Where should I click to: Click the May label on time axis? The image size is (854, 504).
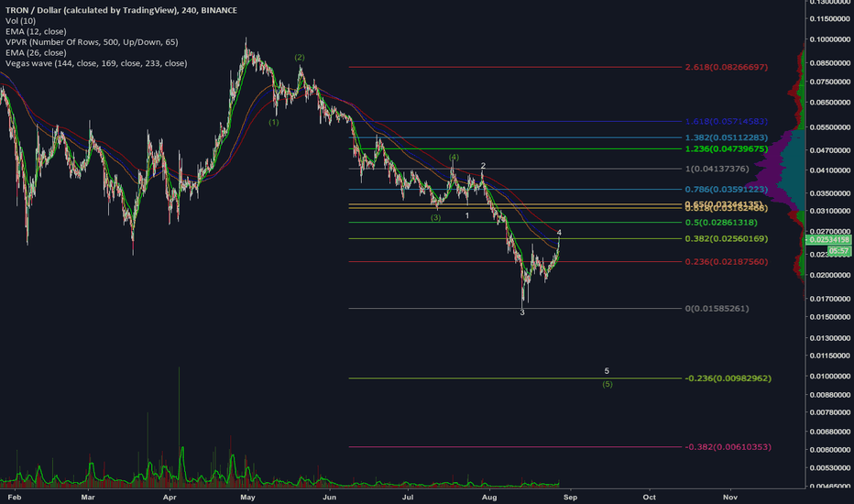(247, 497)
